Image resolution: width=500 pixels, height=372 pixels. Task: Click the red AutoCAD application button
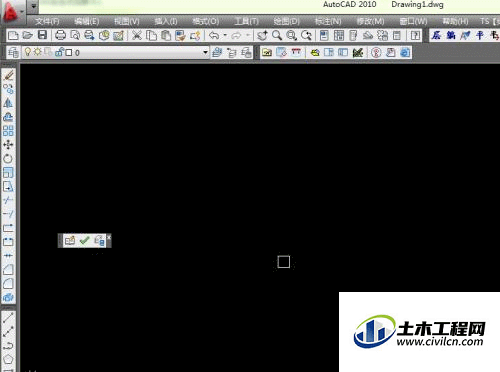tap(11, 12)
